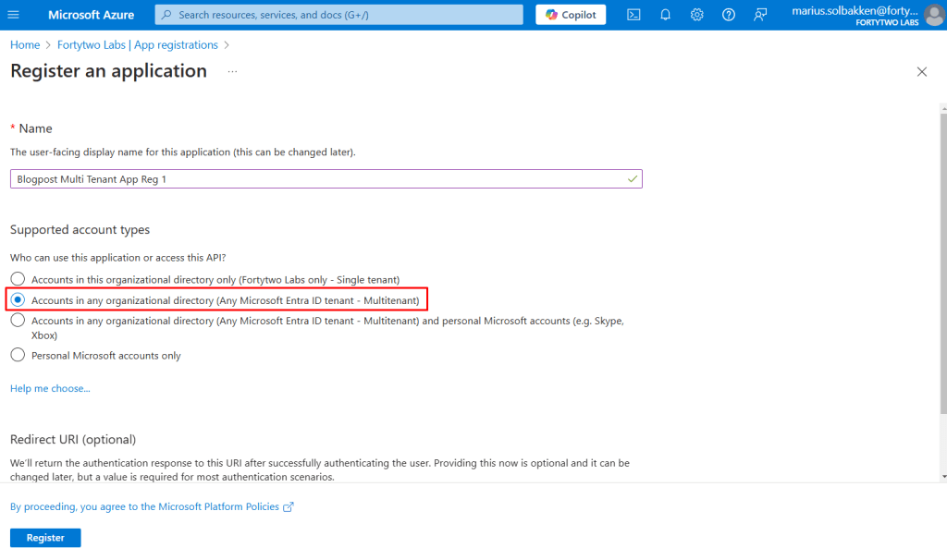Open the account menu for marius.solbakken
The image size is (947, 560).
[855, 15]
